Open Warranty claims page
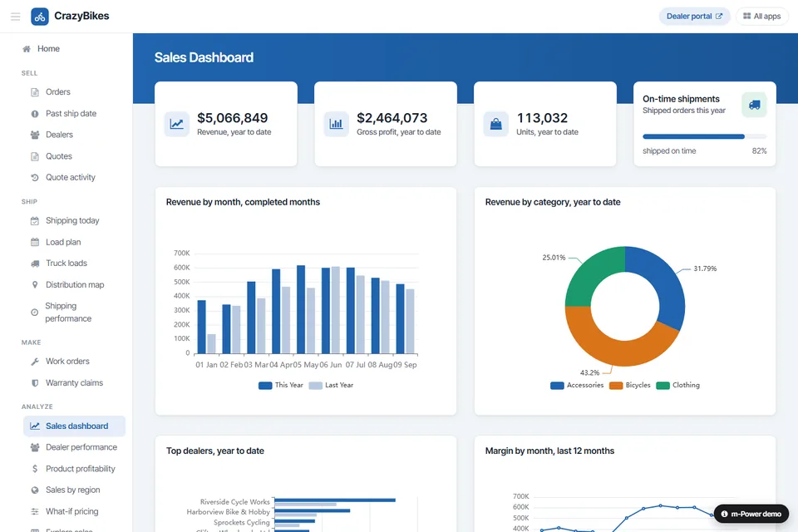Image resolution: width=798 pixels, height=532 pixels. click(x=74, y=383)
